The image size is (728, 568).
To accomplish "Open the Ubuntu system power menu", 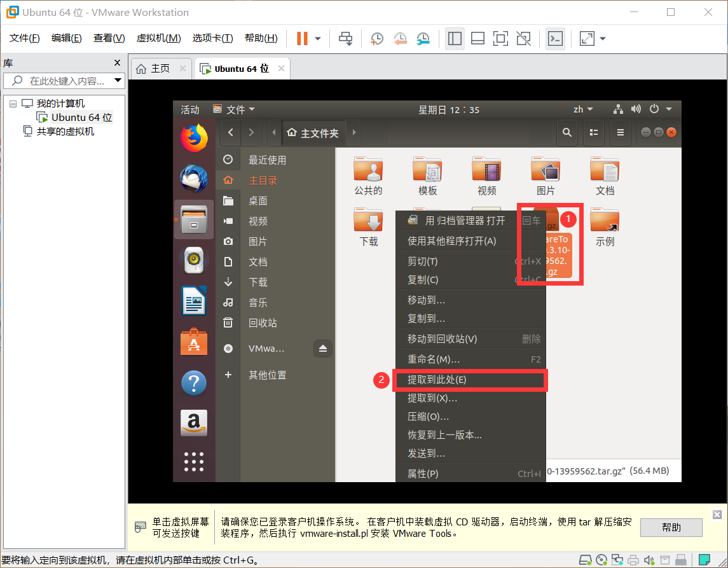I will tap(654, 109).
